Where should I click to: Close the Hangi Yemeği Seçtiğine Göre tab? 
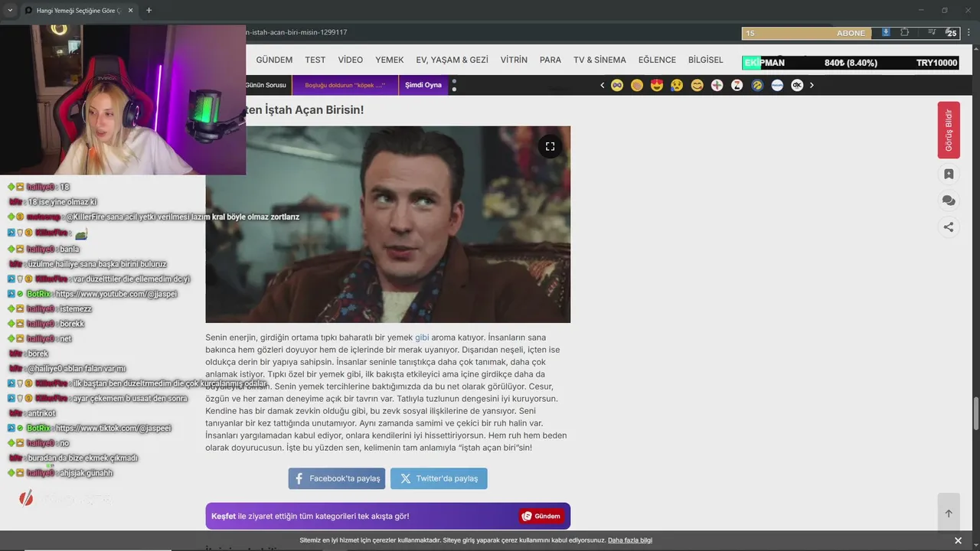(x=129, y=11)
